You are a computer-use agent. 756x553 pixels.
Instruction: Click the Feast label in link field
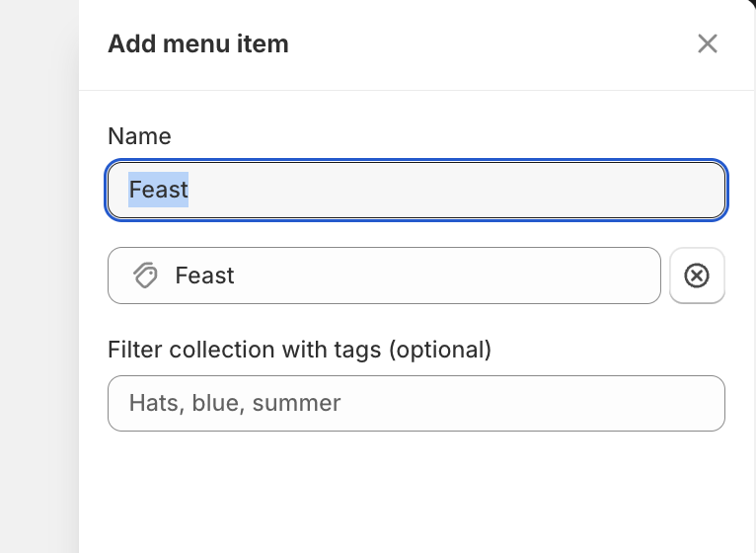click(x=204, y=276)
